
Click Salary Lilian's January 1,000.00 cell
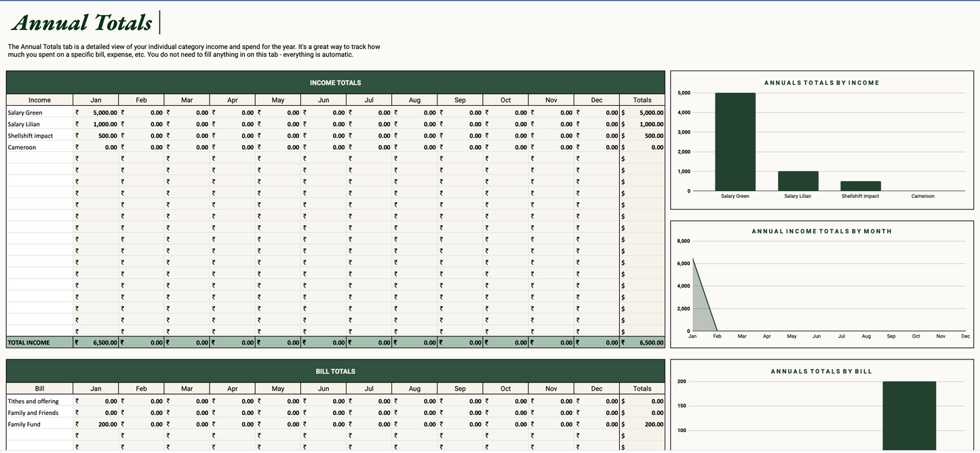[x=96, y=124]
